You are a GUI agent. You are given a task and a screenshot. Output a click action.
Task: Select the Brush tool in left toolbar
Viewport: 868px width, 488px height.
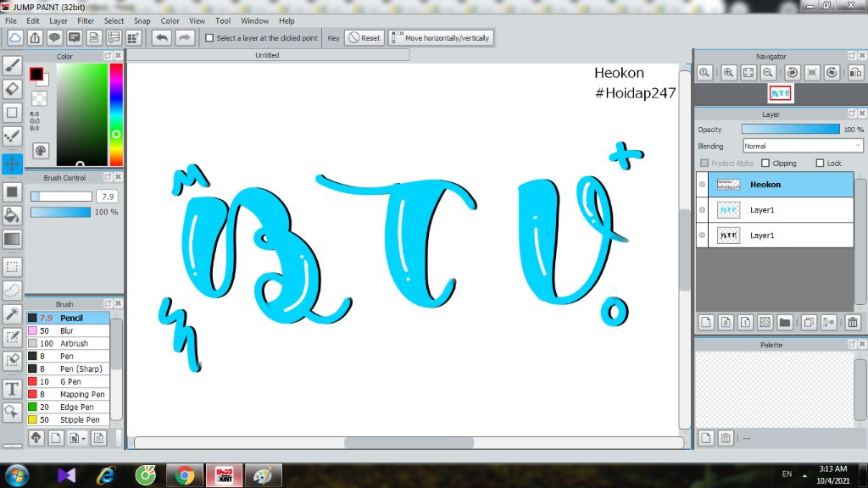point(12,65)
